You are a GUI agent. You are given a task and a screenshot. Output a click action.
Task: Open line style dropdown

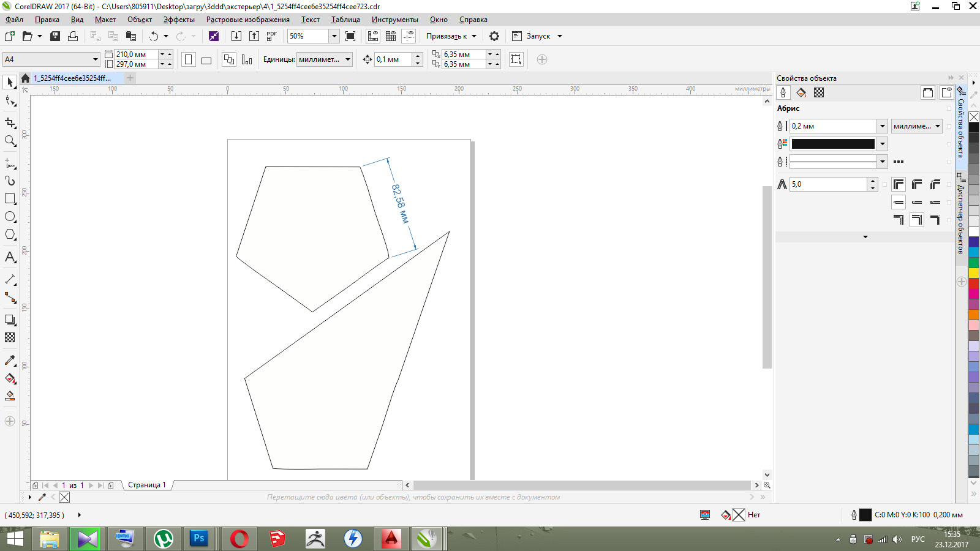[882, 162]
